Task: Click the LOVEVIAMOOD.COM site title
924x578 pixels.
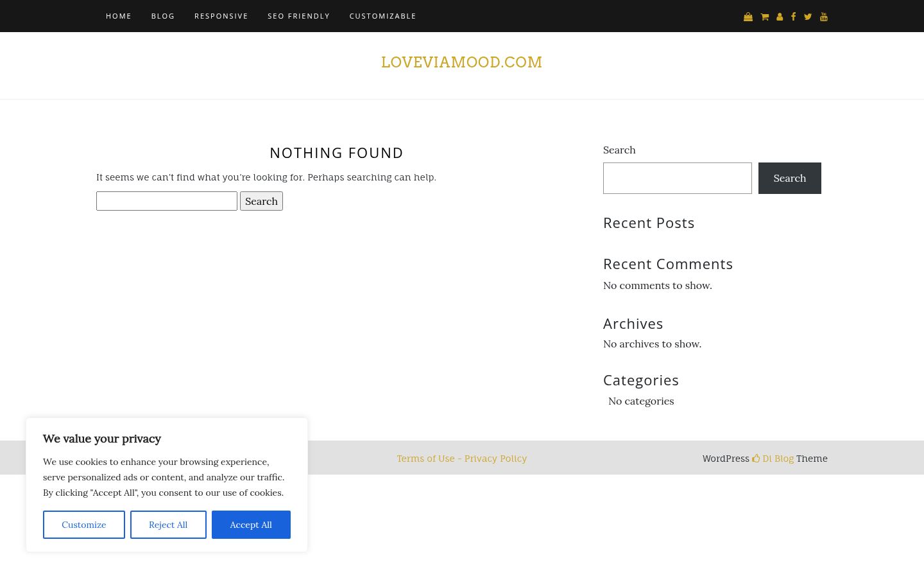Action: click(462, 62)
